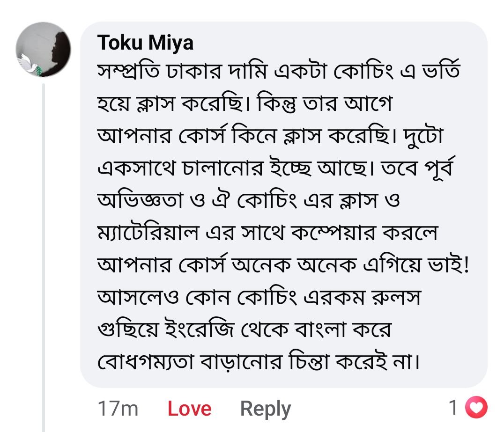Click the line beginning অভিজ্ঞতা ও ঐ কোচিং
Image resolution: width=504 pixels, height=432 pixels.
point(248,200)
